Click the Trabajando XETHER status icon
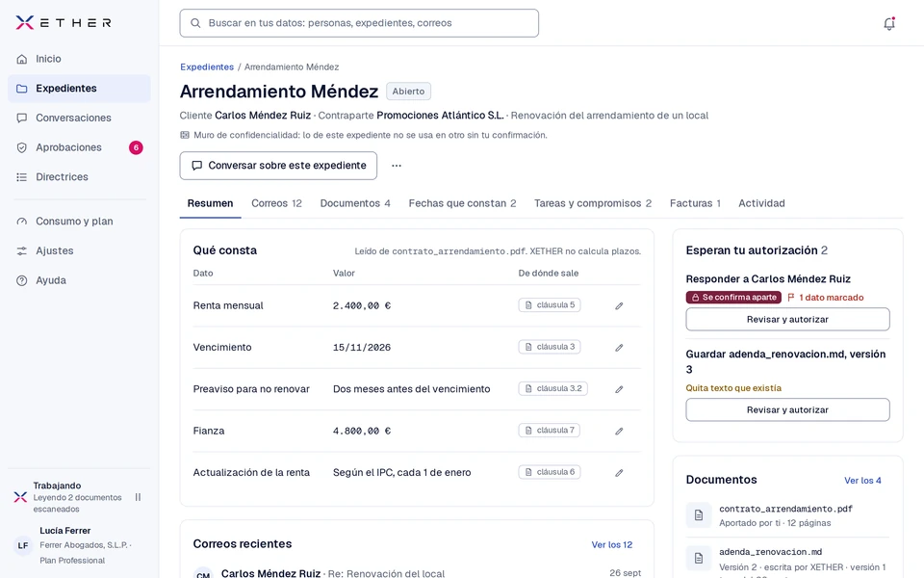This screenshot has height=578, width=924. coord(20,497)
